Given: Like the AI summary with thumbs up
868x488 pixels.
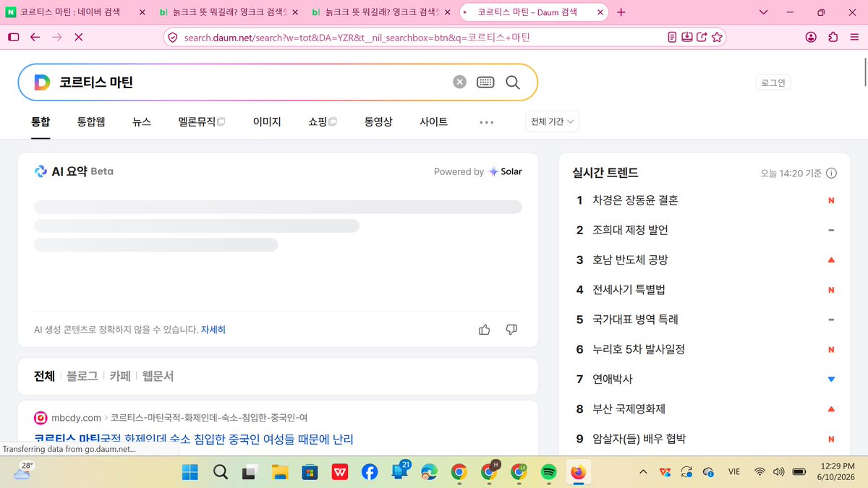Looking at the screenshot, I should tap(485, 330).
